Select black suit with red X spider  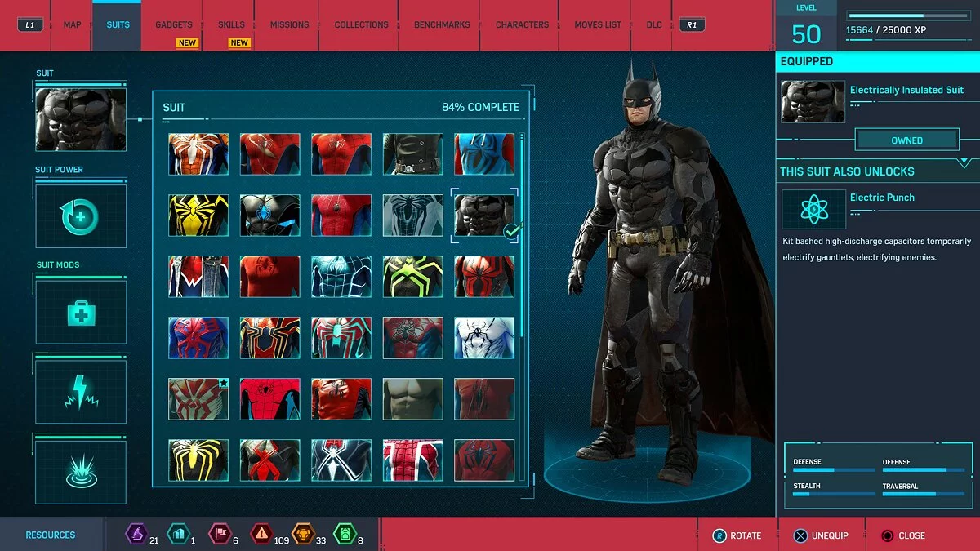point(270,460)
